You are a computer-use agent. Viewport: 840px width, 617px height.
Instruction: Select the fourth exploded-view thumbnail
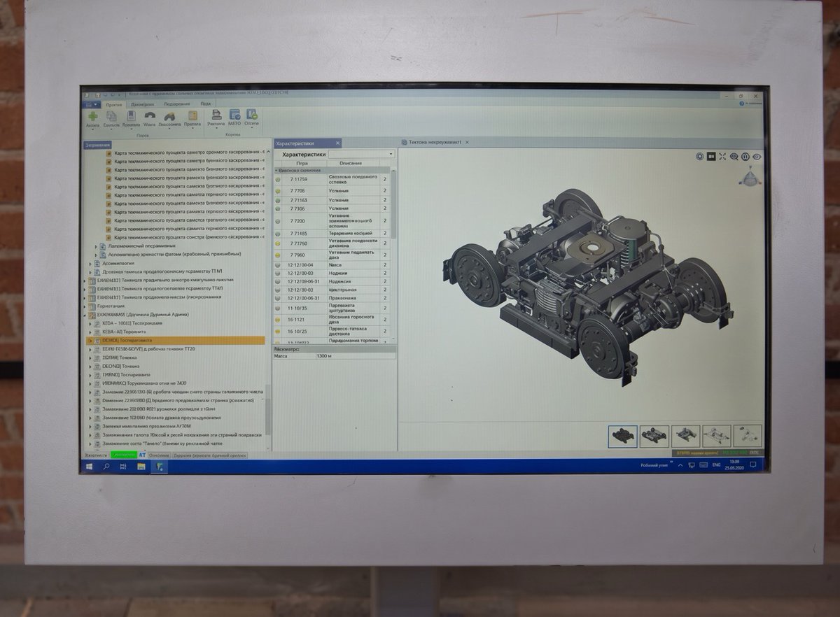pyautogui.click(x=717, y=436)
